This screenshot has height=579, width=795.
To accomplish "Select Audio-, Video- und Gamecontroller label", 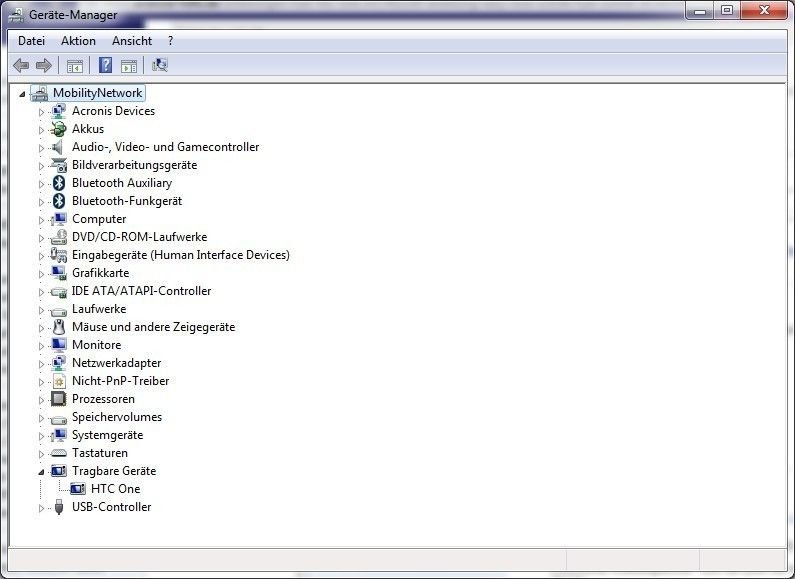I will click(x=165, y=147).
